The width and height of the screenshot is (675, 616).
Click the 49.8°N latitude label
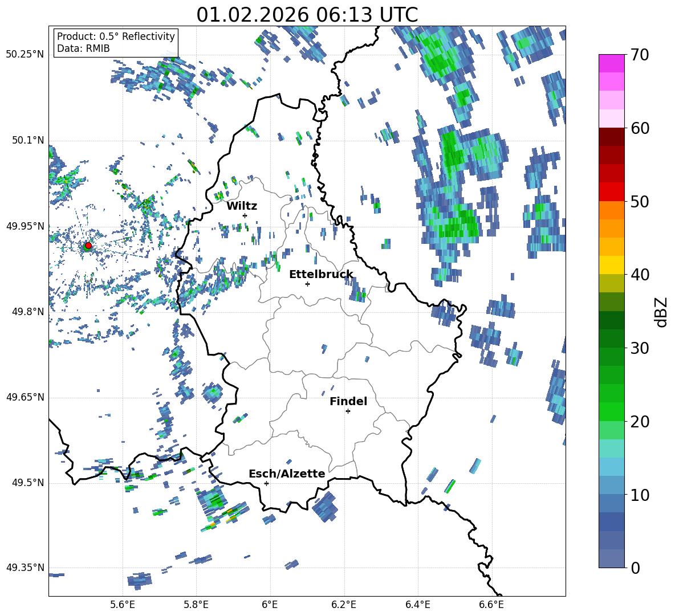point(27,312)
